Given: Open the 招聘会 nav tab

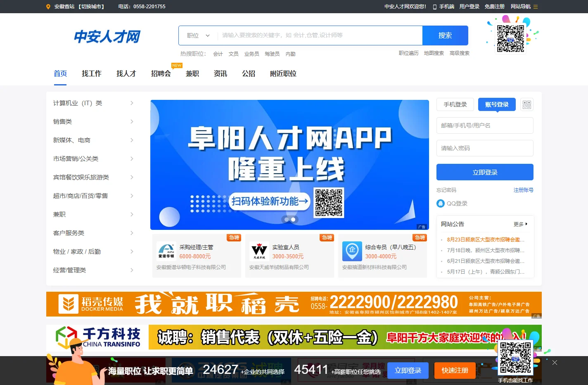Looking at the screenshot, I should pos(161,74).
